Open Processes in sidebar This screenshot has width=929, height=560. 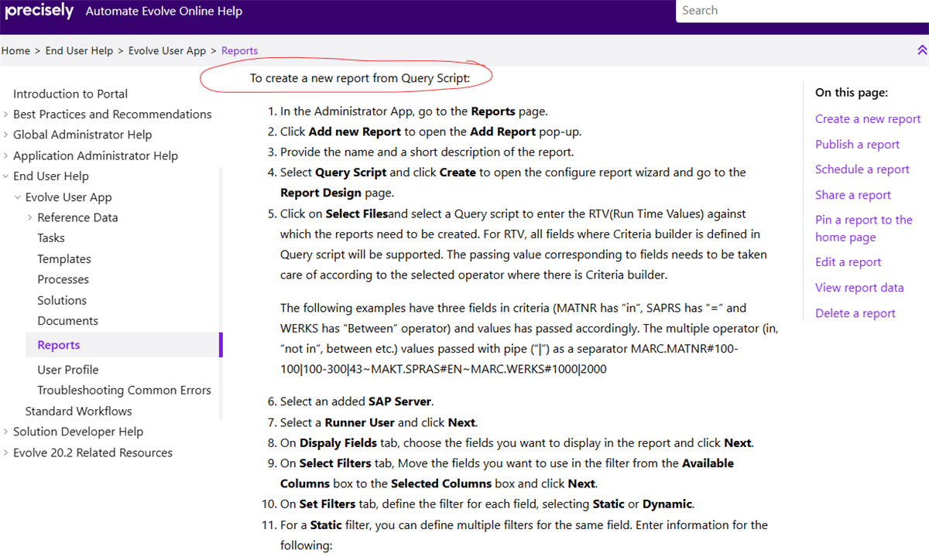point(63,279)
